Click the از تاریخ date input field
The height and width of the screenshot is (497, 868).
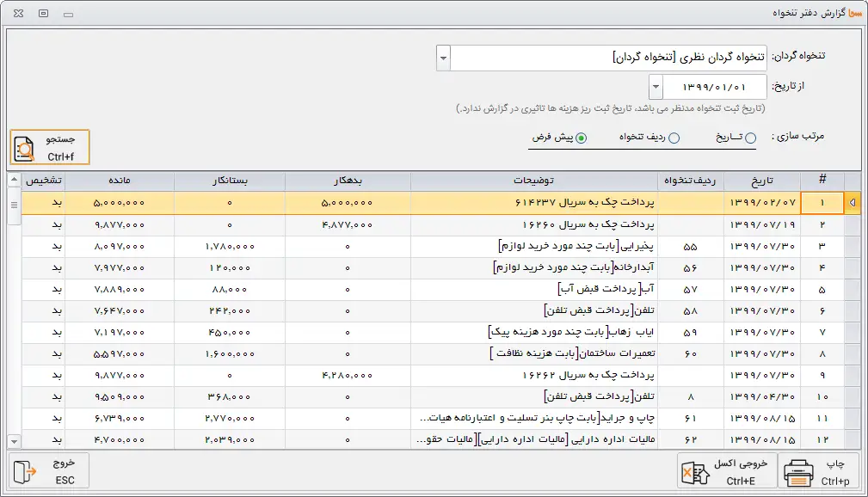coord(714,88)
